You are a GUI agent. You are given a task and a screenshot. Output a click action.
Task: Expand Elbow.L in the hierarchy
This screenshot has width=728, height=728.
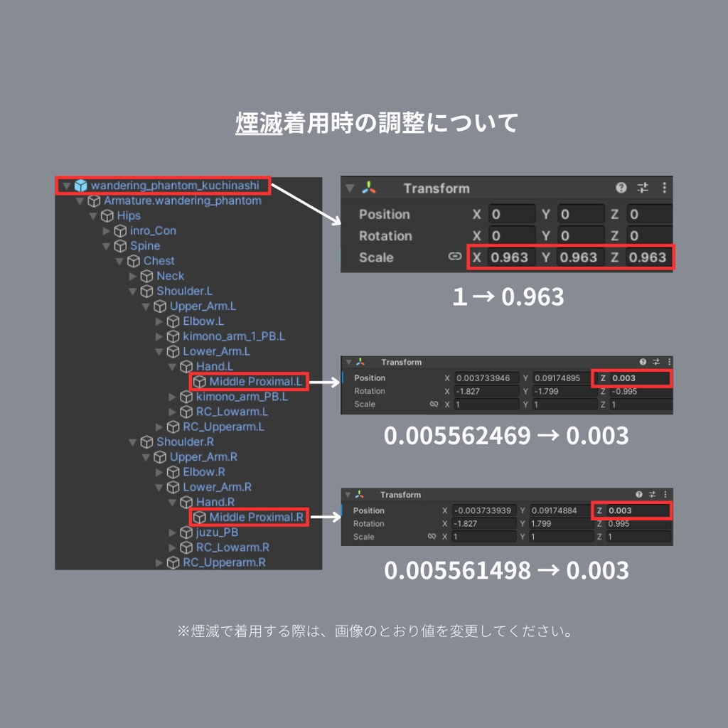pyautogui.click(x=158, y=321)
